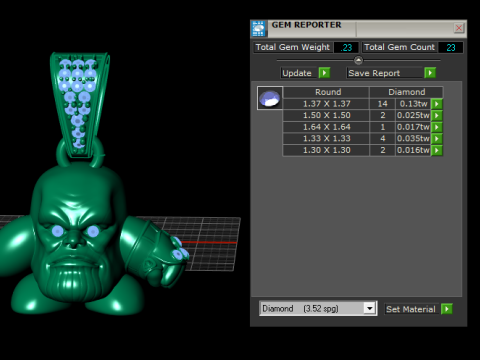Select the 1.50 X 1.50 size cell

coord(326,116)
